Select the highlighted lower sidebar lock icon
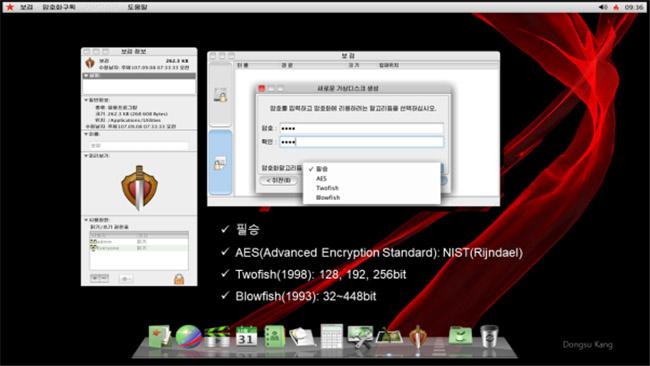The width and height of the screenshot is (650, 366). click(220, 163)
